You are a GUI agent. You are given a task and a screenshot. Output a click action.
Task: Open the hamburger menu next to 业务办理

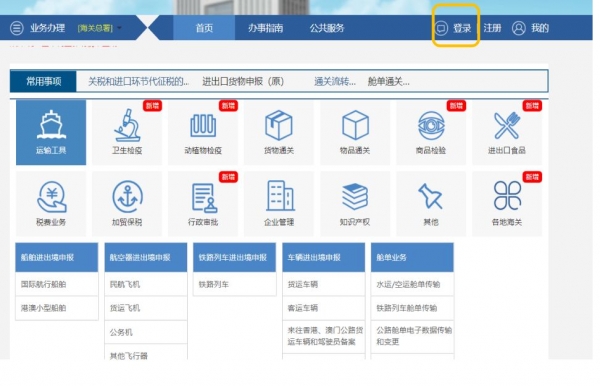tap(17, 28)
